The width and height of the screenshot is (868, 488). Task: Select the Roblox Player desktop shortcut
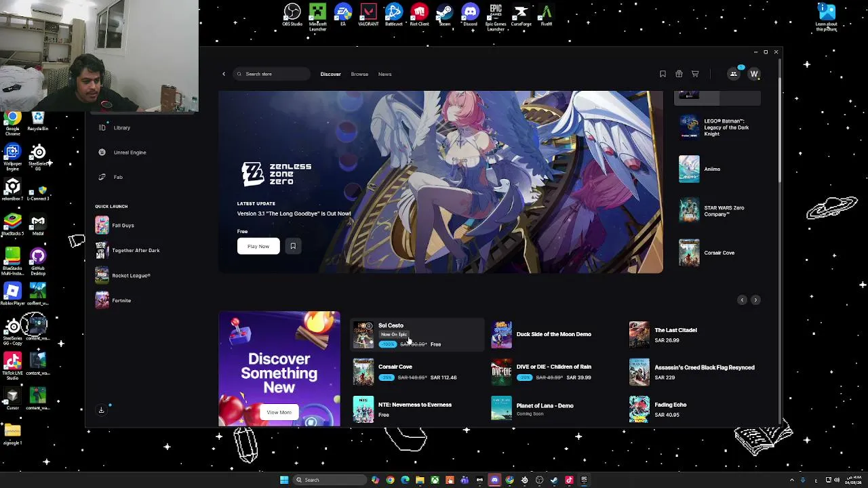tap(13, 295)
